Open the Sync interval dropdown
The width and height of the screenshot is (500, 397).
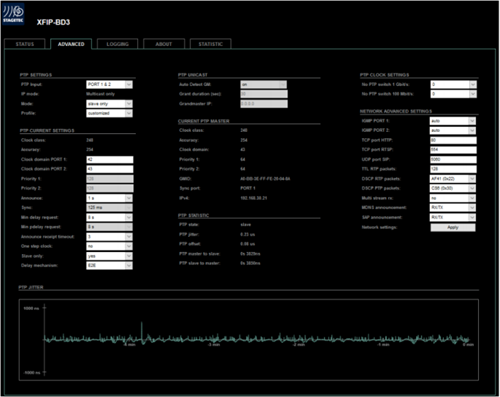109,208
